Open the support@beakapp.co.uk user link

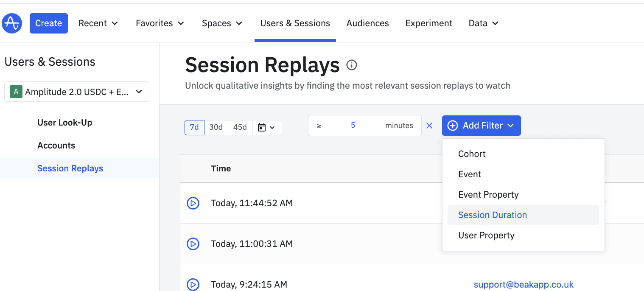point(524,284)
